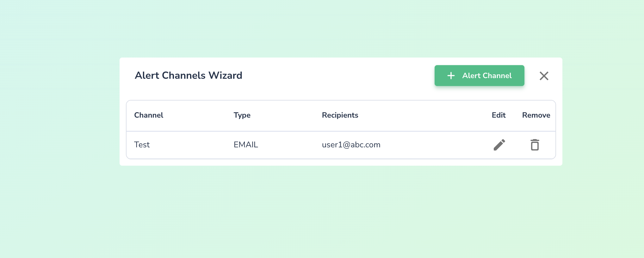Click empty space between recipient email and pencil
Image resolution: width=644 pixels, height=258 pixels.
click(437, 145)
